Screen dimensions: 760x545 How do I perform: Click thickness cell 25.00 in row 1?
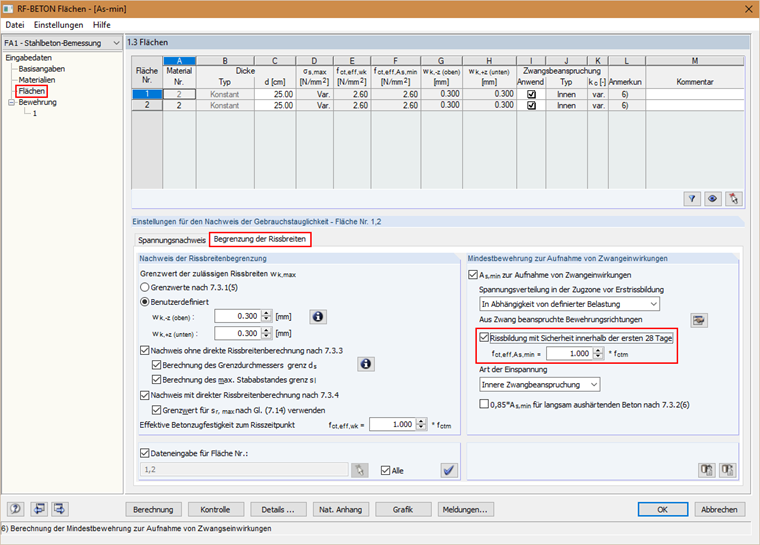point(275,94)
